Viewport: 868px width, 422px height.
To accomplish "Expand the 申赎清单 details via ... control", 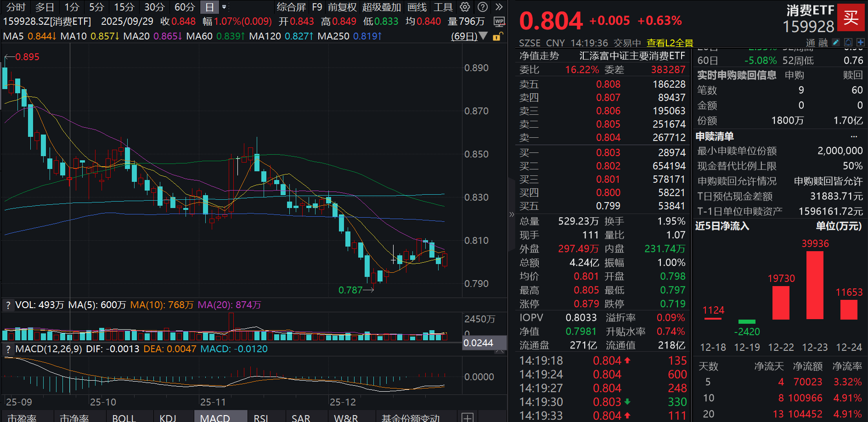I will point(854,136).
